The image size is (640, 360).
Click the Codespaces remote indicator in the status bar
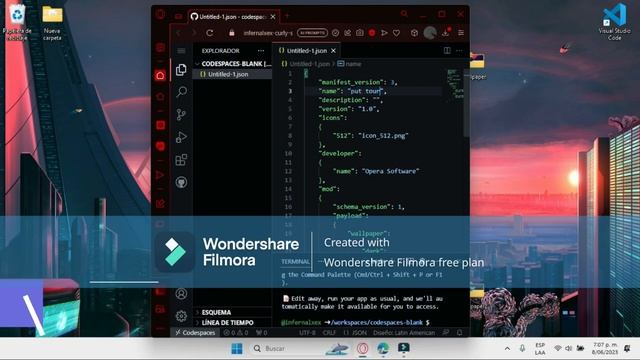point(196,333)
